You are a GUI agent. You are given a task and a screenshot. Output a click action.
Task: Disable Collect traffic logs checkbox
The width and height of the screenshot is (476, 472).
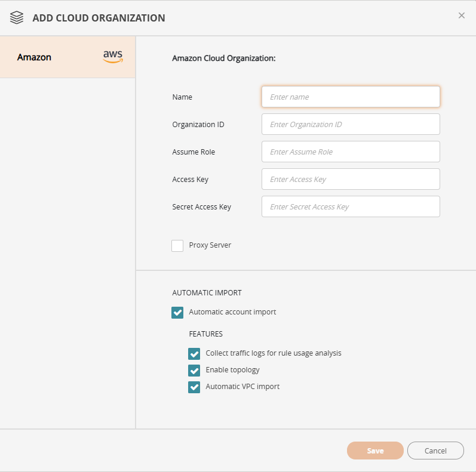tap(194, 354)
